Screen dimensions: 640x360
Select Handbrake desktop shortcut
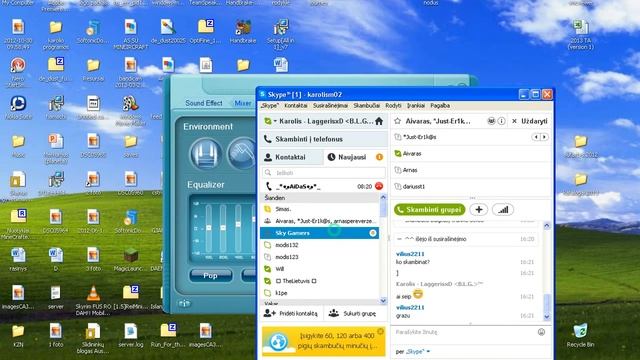243,32
